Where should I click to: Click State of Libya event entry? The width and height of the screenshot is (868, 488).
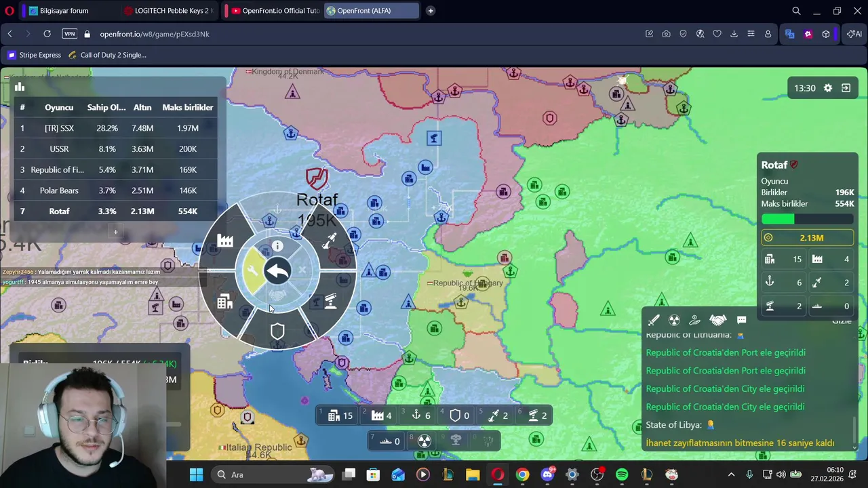681,425
